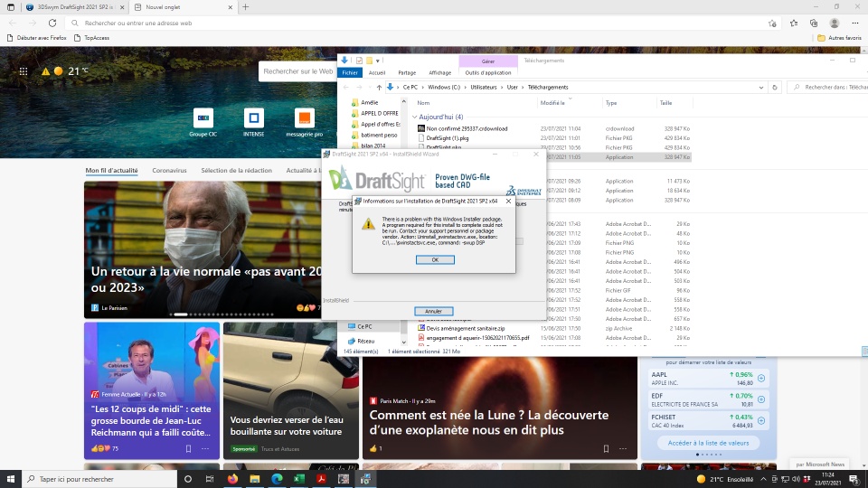Image resolution: width=868 pixels, height=488 pixels.
Task: Open the Autres favoris folder
Action: tap(839, 38)
